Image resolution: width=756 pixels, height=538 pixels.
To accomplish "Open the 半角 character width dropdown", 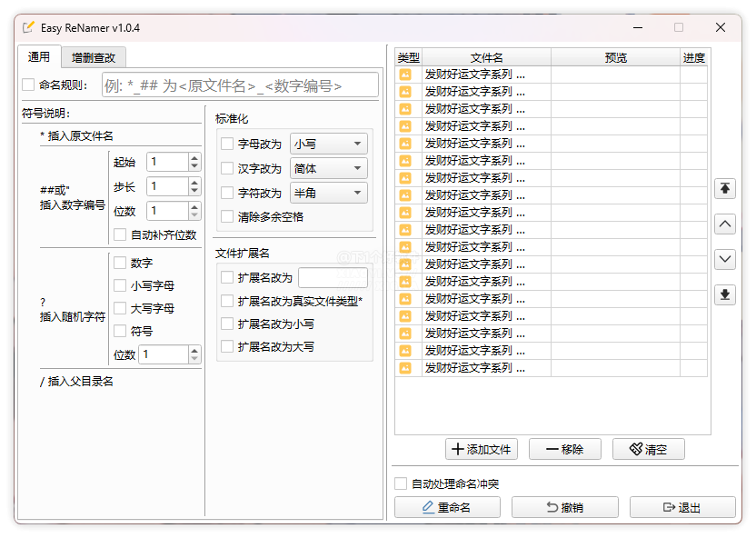I will [x=328, y=193].
